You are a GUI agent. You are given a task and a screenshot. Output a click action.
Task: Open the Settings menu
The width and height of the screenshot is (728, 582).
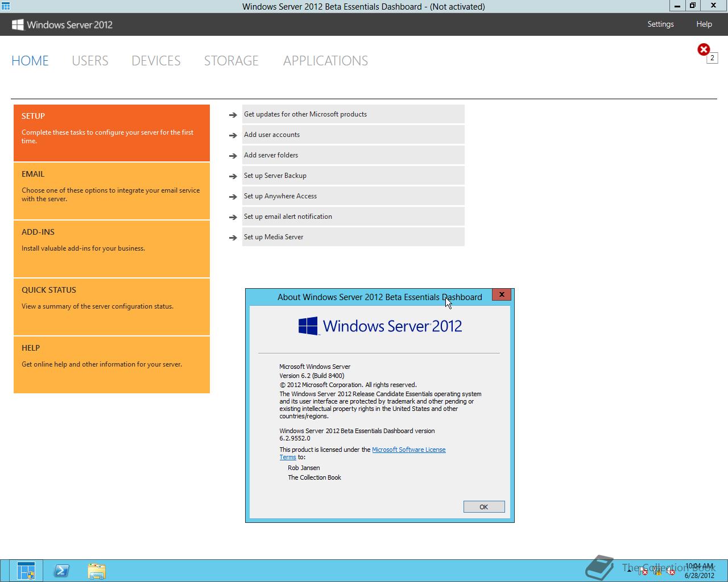pos(660,24)
